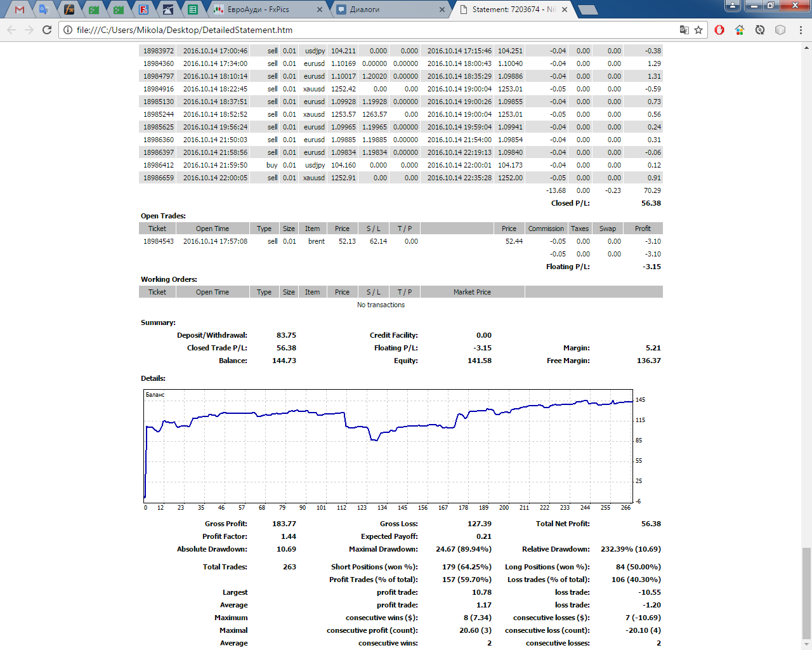812x650 pixels.
Task: Open the pinned Google Sheets tab
Action: pos(193,10)
